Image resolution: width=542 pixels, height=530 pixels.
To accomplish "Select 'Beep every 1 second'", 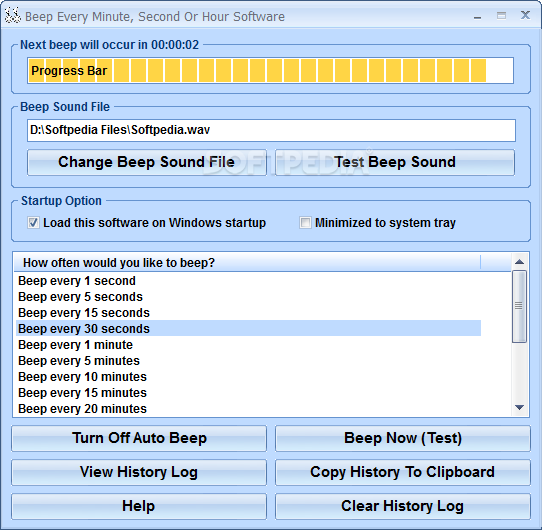I will click(248, 281).
